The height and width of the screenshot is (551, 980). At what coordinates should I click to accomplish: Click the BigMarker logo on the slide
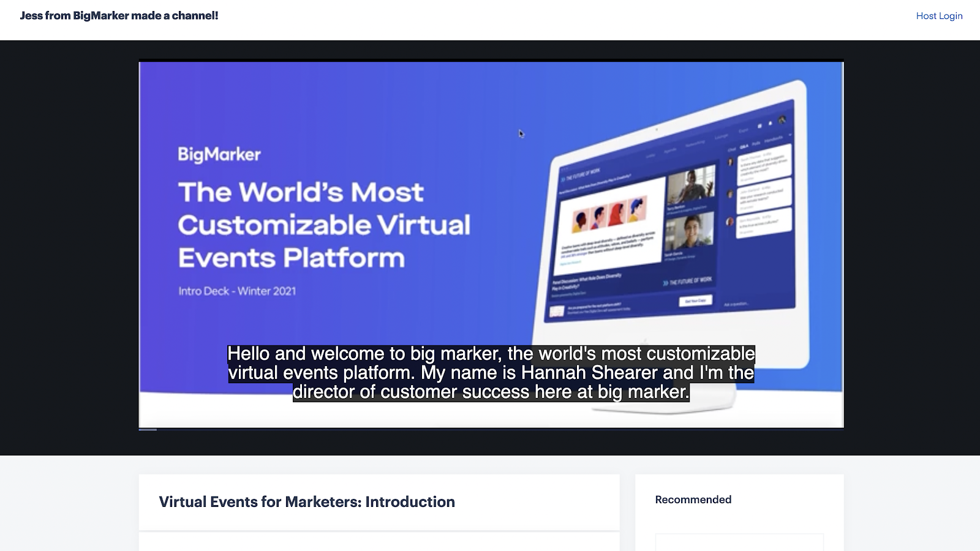pos(219,154)
